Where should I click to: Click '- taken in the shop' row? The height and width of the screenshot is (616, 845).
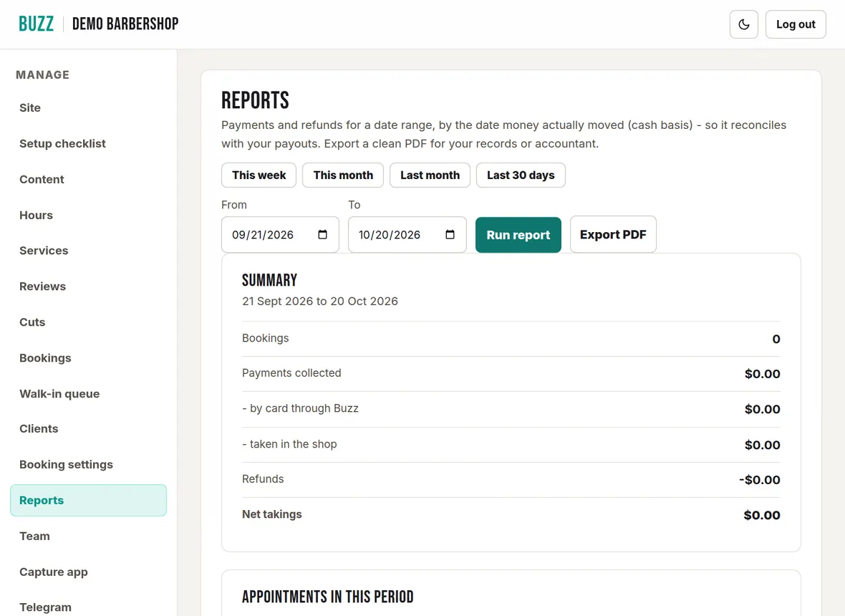tap(511, 445)
